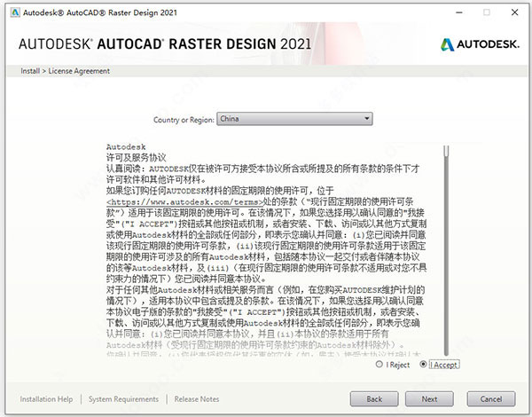
Task: Click the '许可及服务协议' heading line
Action: point(136,158)
